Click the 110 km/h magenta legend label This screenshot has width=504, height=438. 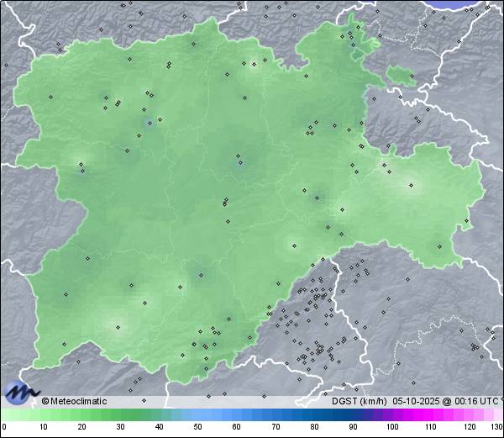pos(430,427)
